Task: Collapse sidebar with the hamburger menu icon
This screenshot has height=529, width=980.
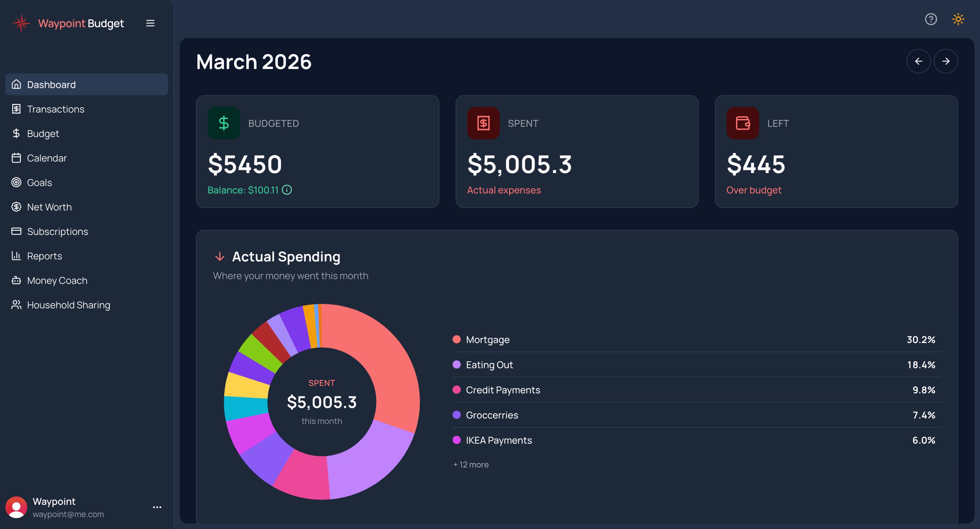Action: [x=150, y=23]
